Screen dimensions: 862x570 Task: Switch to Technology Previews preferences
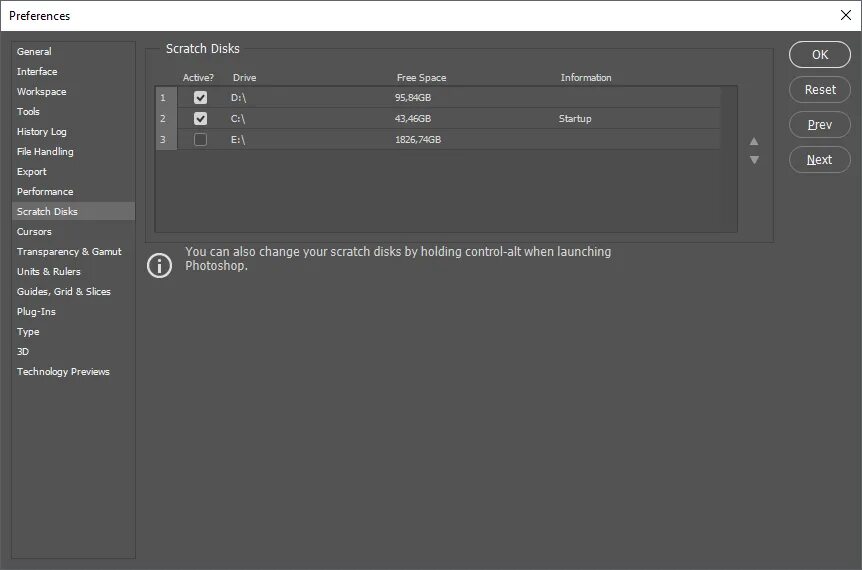(63, 372)
